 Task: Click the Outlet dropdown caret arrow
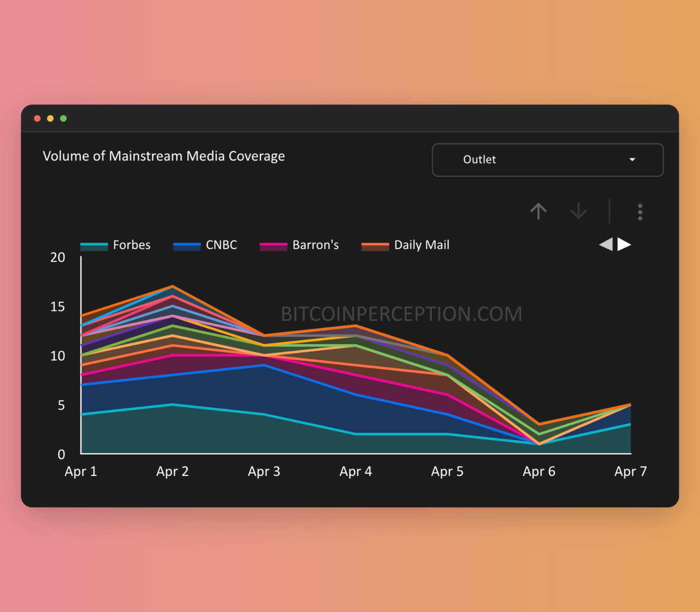[x=632, y=160]
